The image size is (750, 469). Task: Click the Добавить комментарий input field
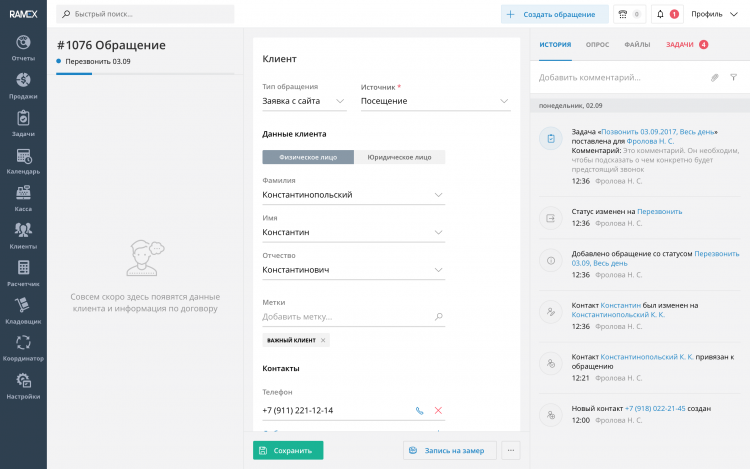tap(615, 77)
